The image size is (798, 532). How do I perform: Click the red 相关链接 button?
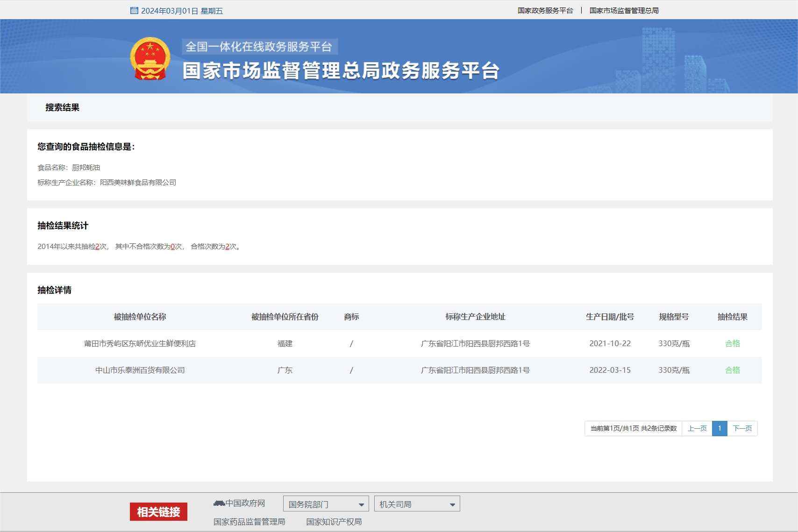click(158, 512)
